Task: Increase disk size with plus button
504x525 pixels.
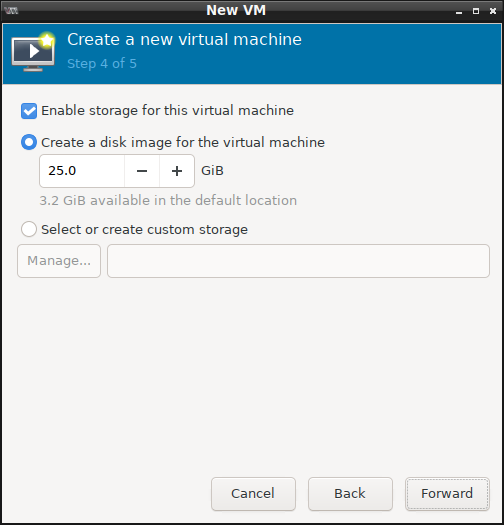Action: coord(177,171)
